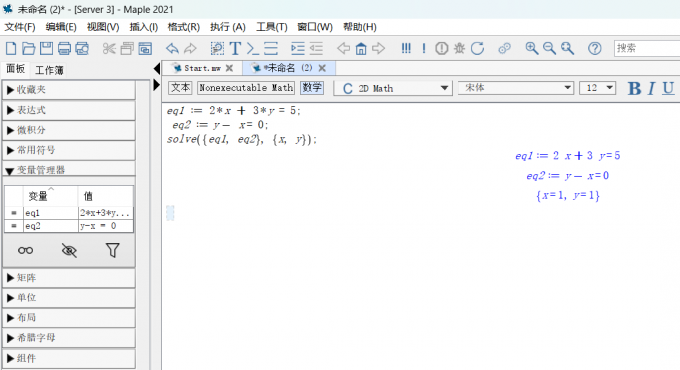Toggle Italic formatting
Screen dimensions: 680x370
click(651, 88)
